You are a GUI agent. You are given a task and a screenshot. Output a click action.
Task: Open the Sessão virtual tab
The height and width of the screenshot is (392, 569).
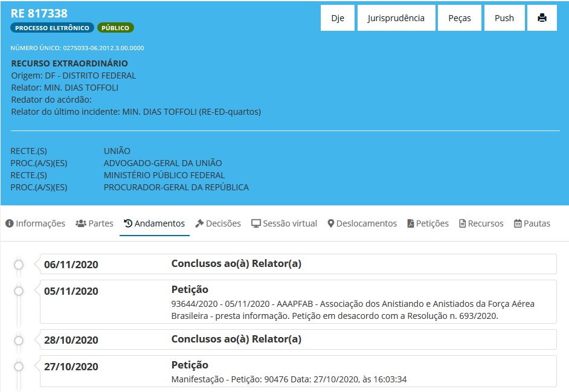284,223
